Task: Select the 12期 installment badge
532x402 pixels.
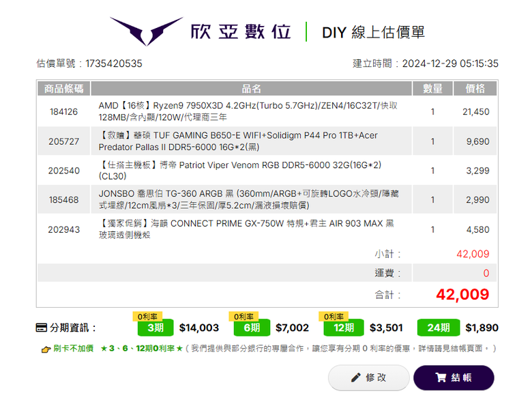Action: pos(344,328)
